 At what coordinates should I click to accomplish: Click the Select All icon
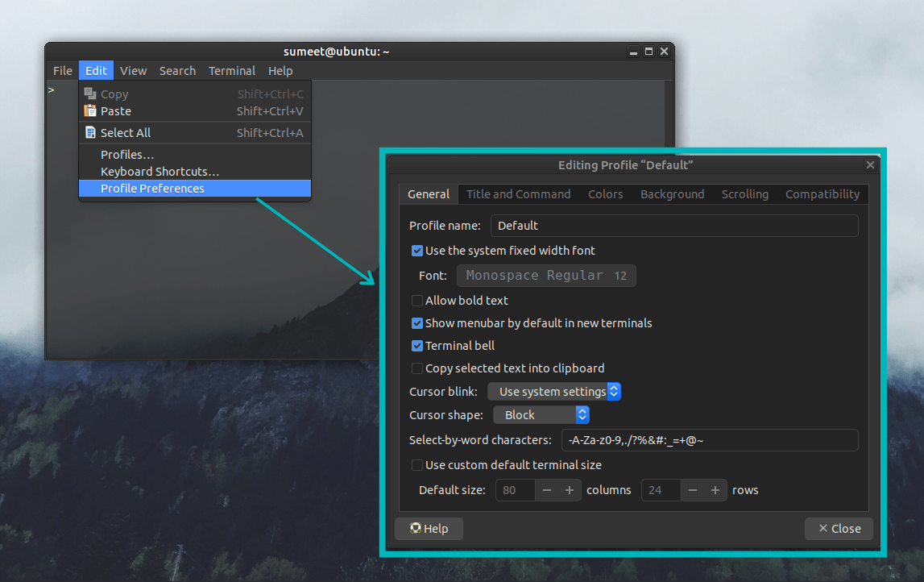click(x=91, y=132)
